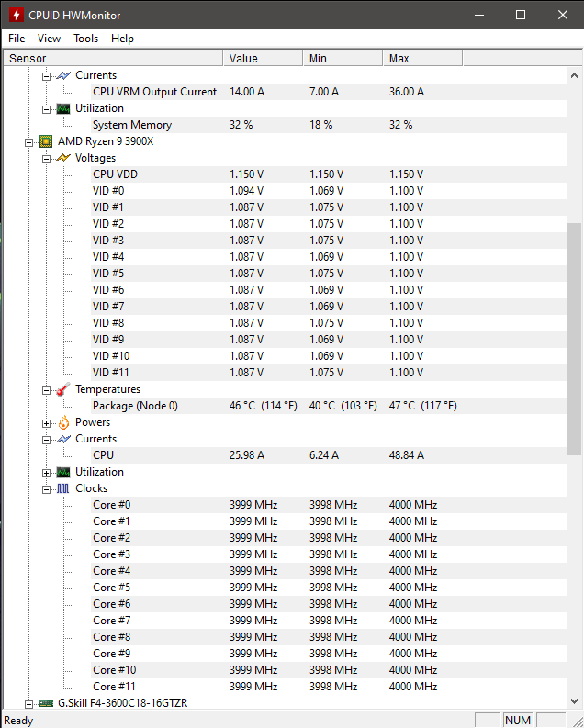Select the CPU VDD row
This screenshot has height=728, width=584.
tap(329, 174)
